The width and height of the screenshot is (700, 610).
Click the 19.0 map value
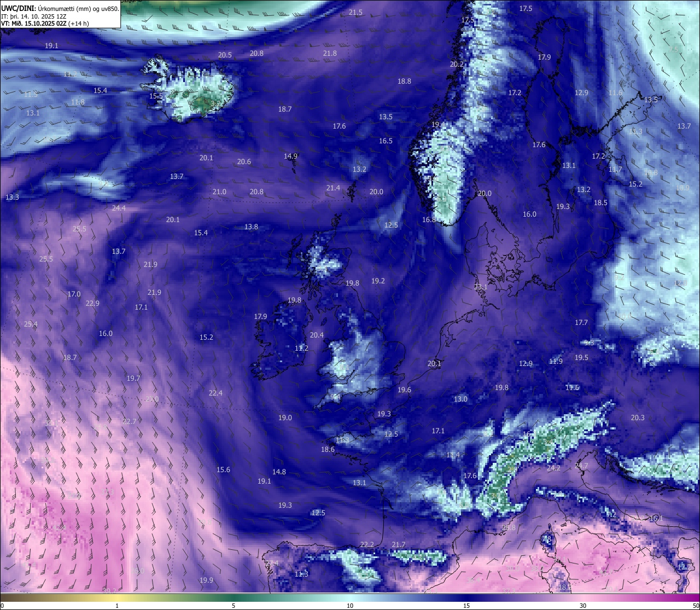click(x=285, y=417)
